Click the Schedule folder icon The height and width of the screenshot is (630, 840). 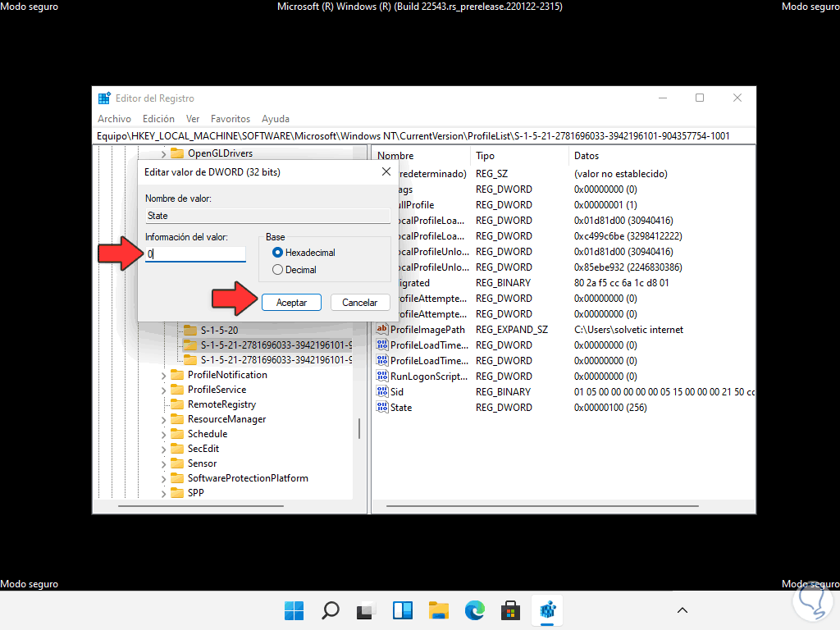(x=177, y=433)
